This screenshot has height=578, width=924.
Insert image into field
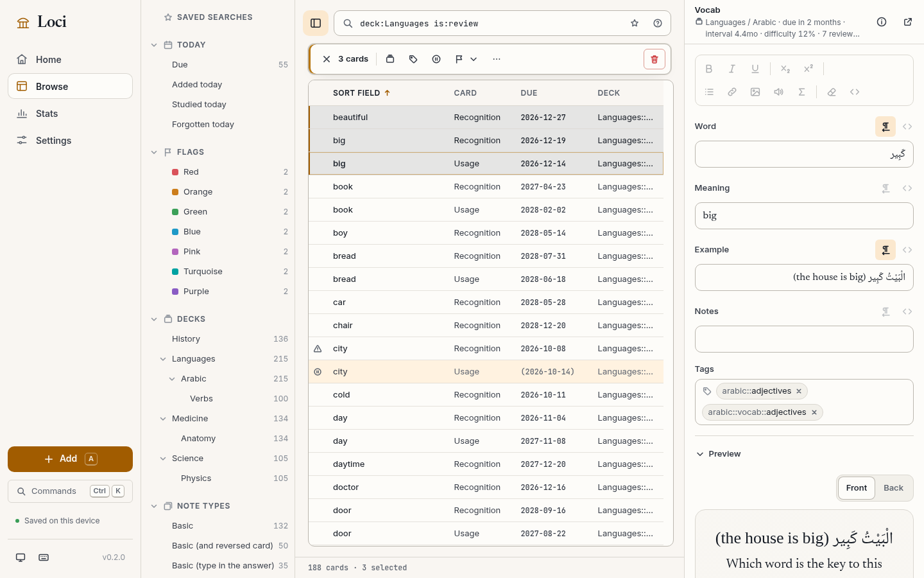click(755, 92)
